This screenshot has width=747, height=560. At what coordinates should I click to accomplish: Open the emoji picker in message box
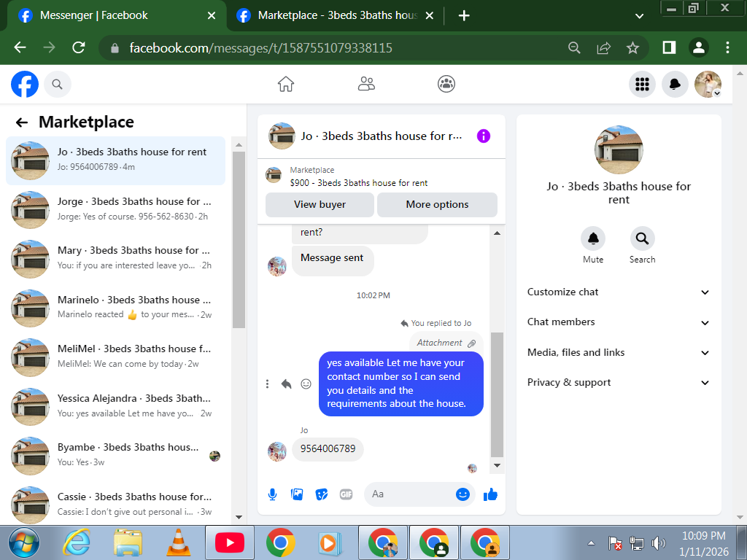(x=462, y=494)
